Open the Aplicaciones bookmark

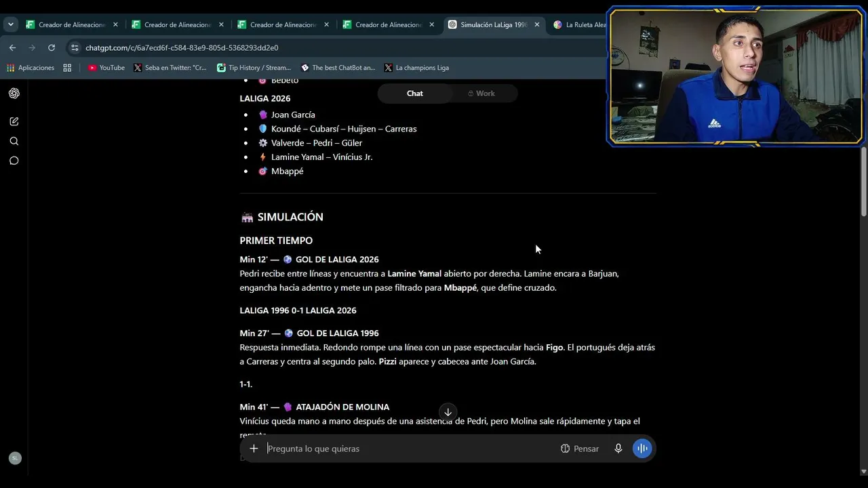coord(31,68)
